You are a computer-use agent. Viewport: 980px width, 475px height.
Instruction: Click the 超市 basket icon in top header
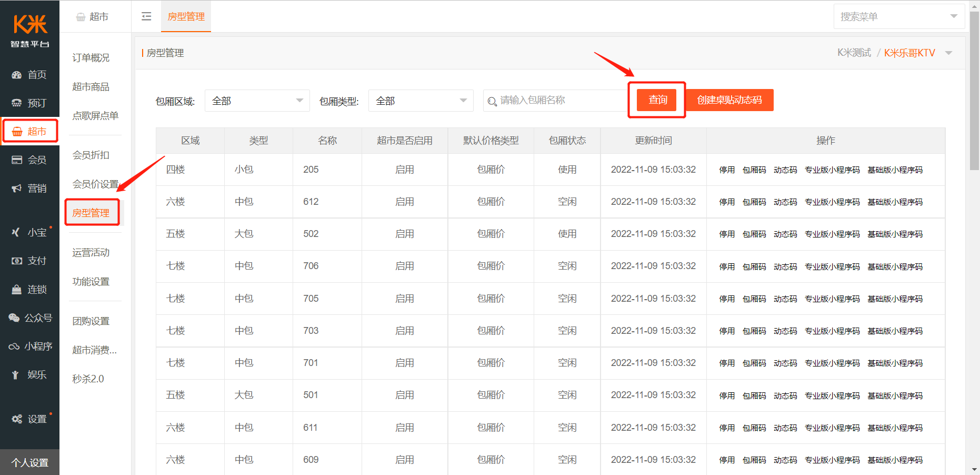(x=81, y=17)
